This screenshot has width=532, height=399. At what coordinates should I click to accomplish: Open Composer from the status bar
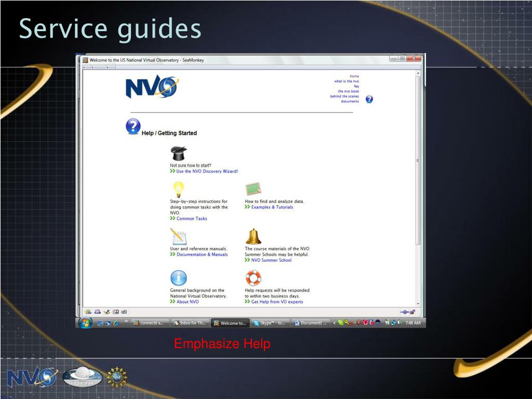point(107,312)
